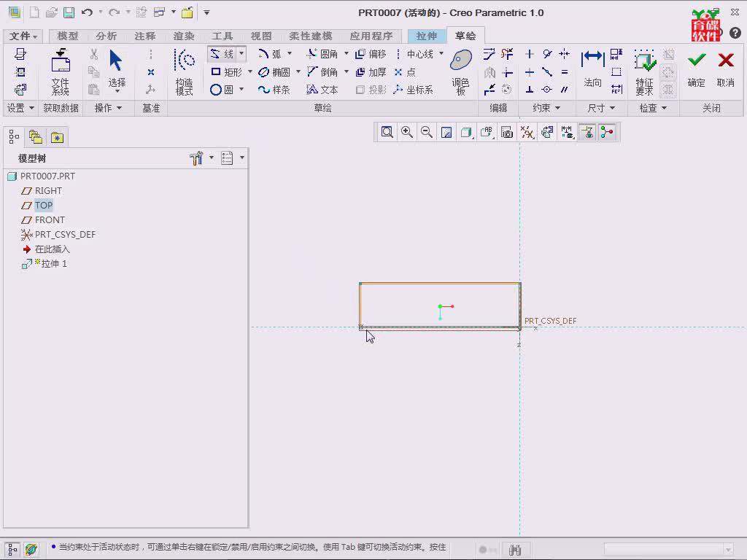The height and width of the screenshot is (560, 747).
Task: Switch to the Model (模型) tab
Action: click(x=68, y=36)
